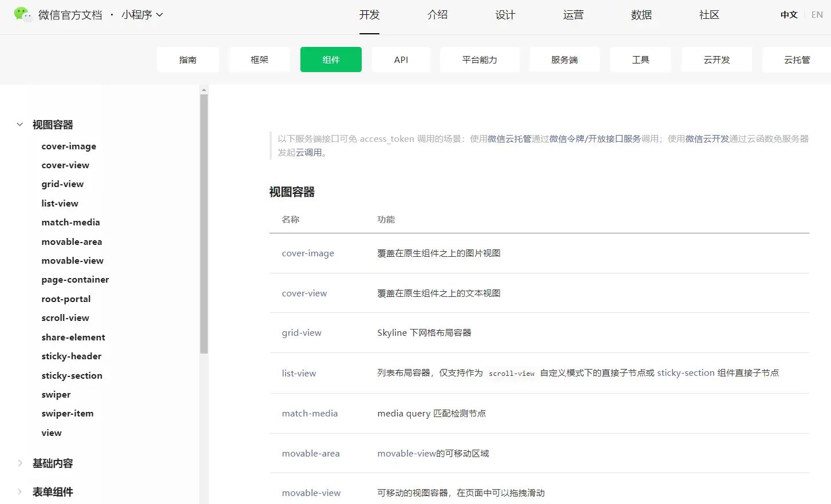This screenshot has height=504, width=831.
Task: Click the WeChat logo icon
Action: coord(22,14)
